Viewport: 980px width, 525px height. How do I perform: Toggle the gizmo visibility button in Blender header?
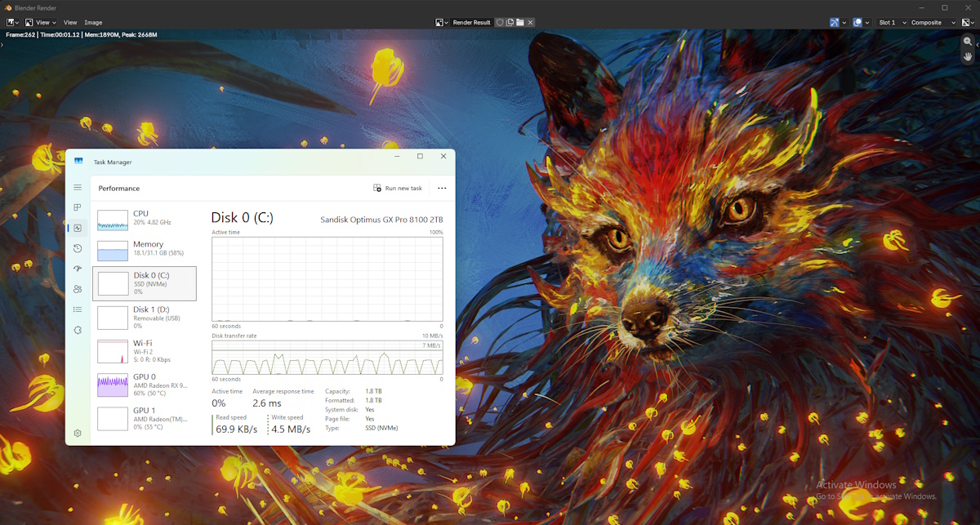(835, 22)
